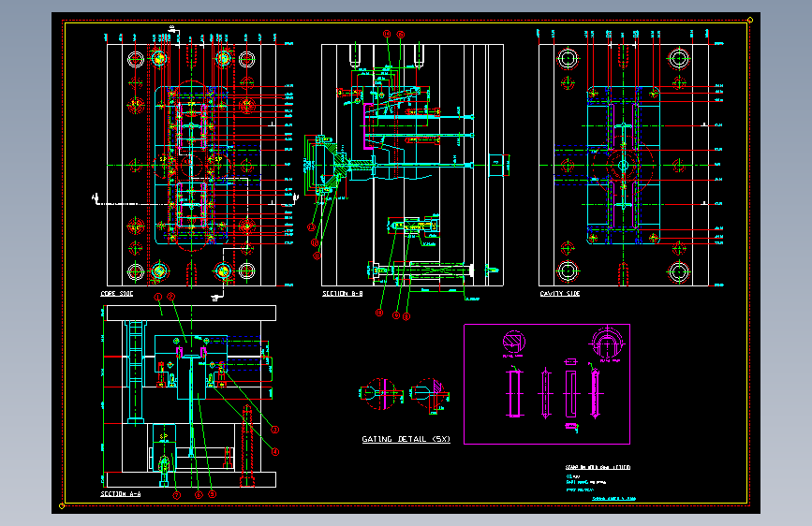Click the "GATING DETAIL (5X)" caption
The image size is (812, 526).
pyautogui.click(x=406, y=439)
